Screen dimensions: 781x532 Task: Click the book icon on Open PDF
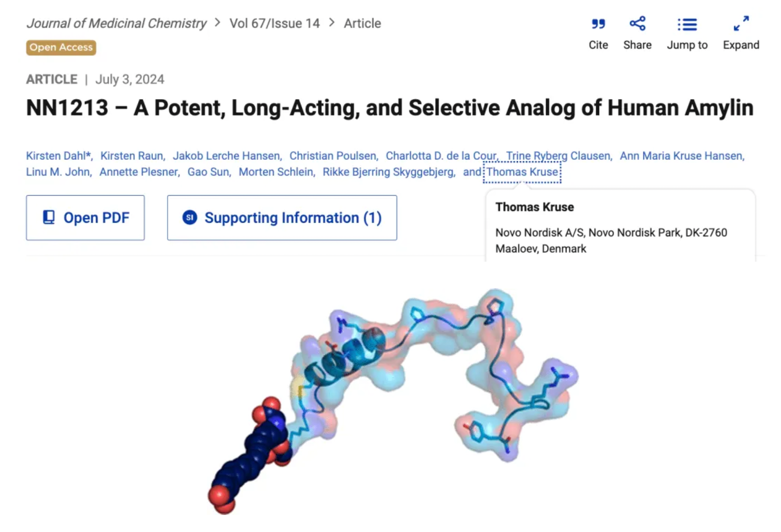point(49,218)
